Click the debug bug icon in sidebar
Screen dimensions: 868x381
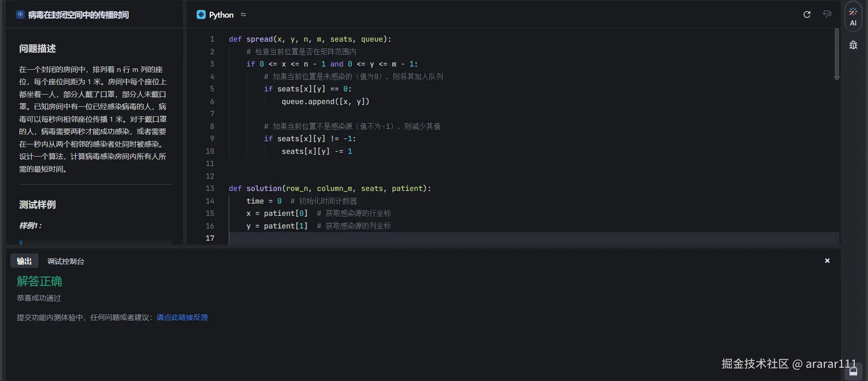coord(853,45)
